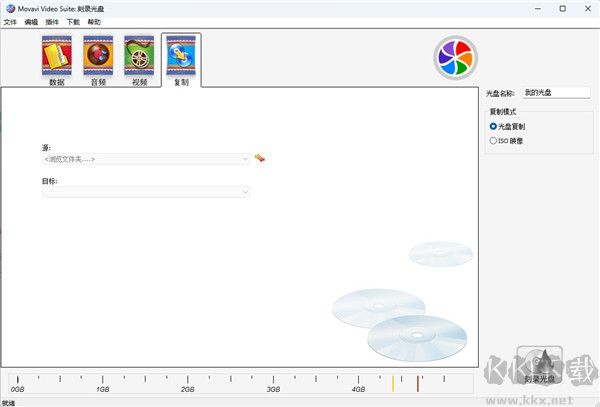Click the Movavi app icon in title bar
Image resolution: width=600 pixels, height=407 pixels.
10,8
